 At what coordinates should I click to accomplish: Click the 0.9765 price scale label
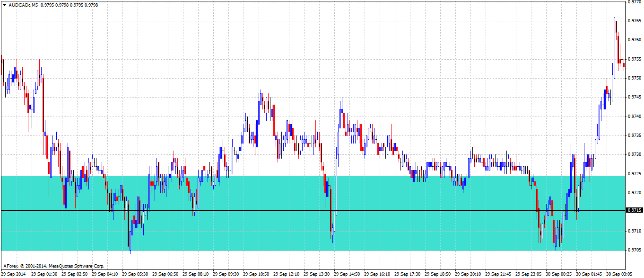click(634, 20)
